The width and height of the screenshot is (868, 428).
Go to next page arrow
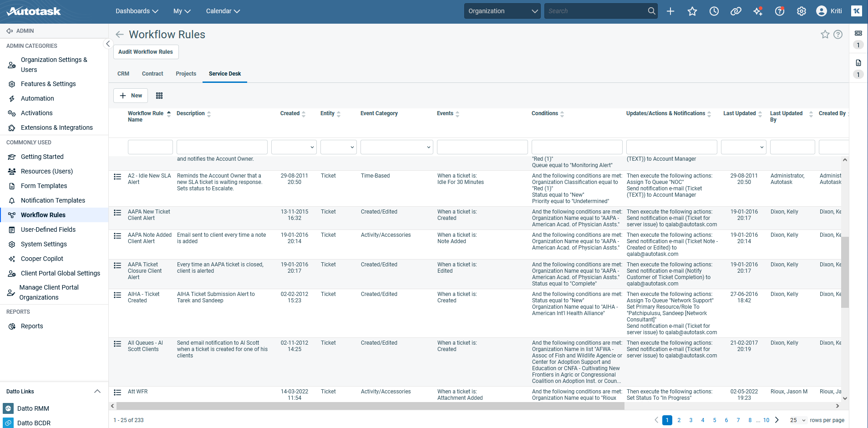[x=777, y=420]
